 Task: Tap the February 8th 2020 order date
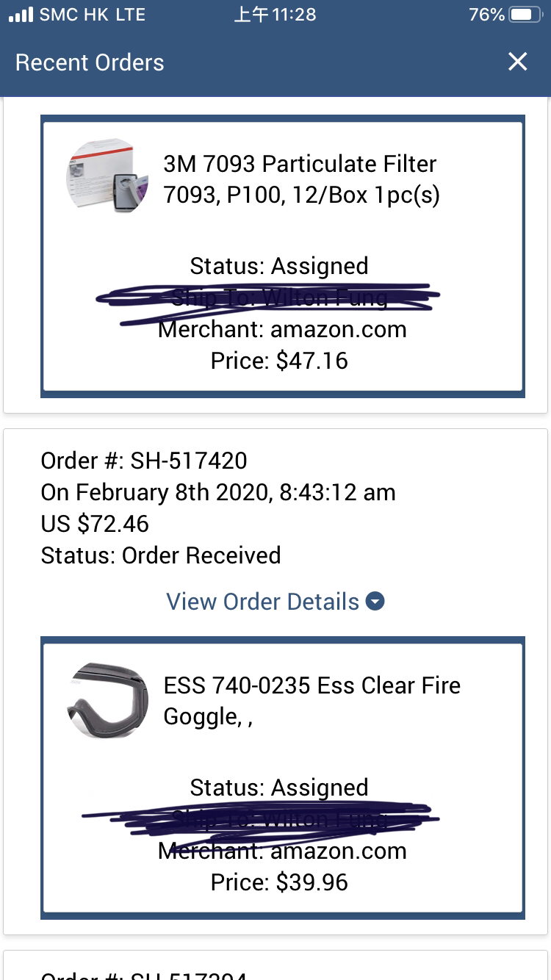pos(218,492)
